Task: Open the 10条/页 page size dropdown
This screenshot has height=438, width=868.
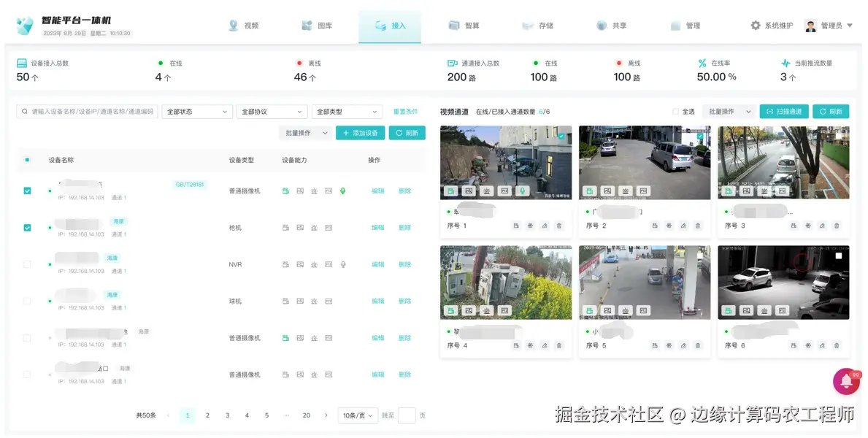Action: 357,415
